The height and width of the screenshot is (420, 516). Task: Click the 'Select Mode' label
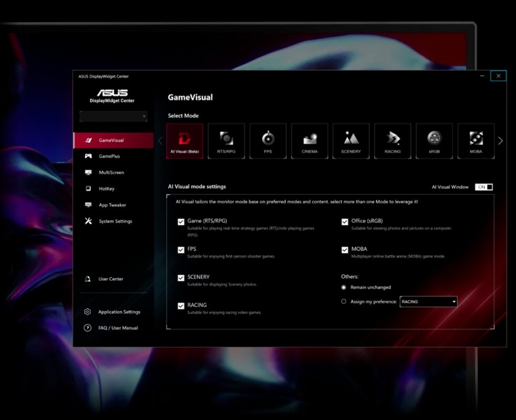(x=183, y=116)
